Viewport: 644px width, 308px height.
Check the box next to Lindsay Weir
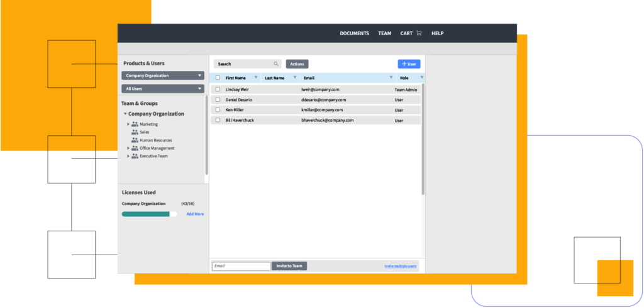(x=218, y=90)
